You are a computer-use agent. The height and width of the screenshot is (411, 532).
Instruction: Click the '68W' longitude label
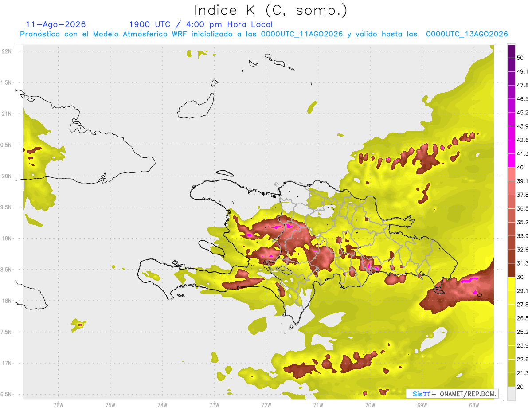(473, 405)
